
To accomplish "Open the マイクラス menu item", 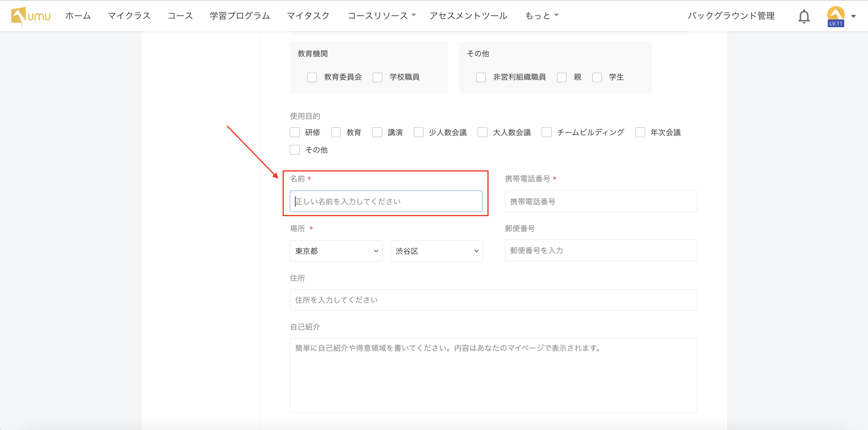I will tap(129, 15).
